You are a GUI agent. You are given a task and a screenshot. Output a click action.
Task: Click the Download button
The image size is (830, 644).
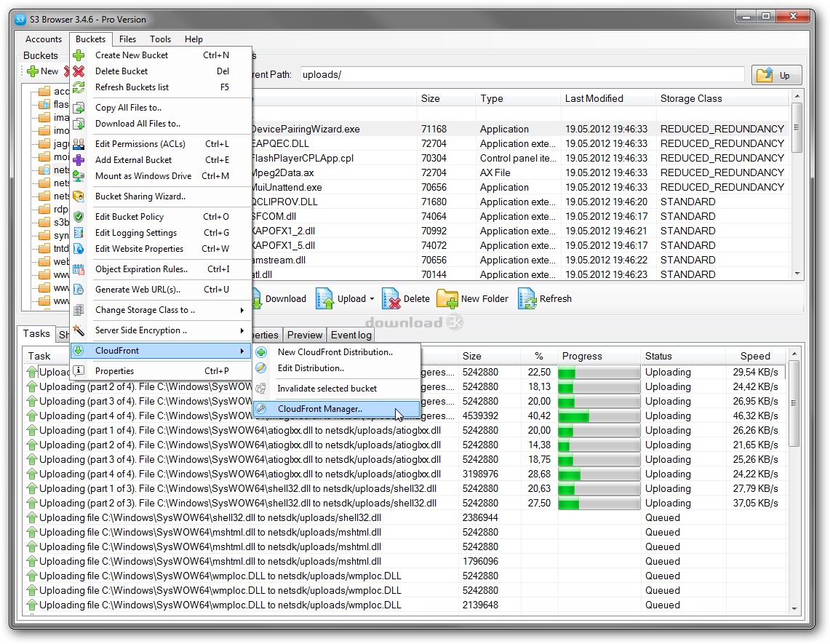(x=279, y=298)
